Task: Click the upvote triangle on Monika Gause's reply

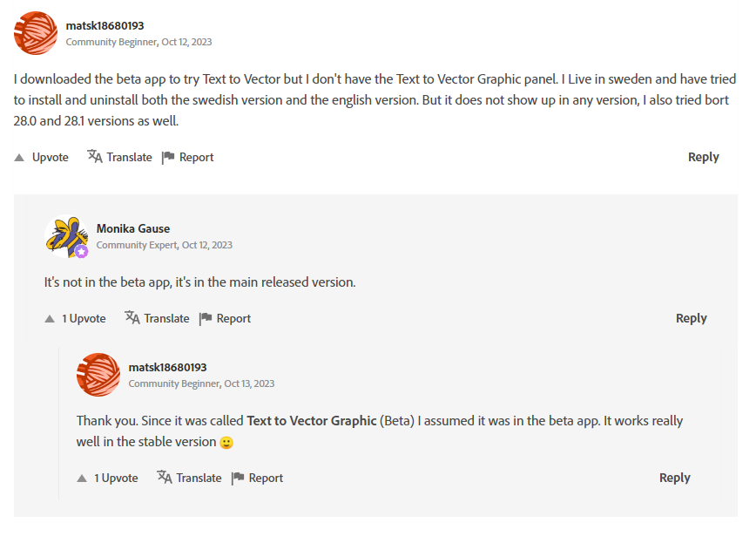Action: point(50,319)
